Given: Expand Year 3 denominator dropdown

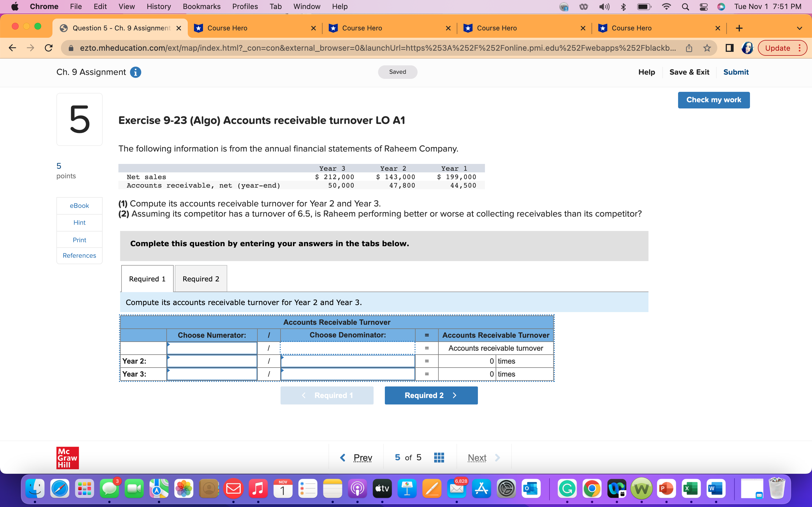Looking at the screenshot, I should point(348,374).
